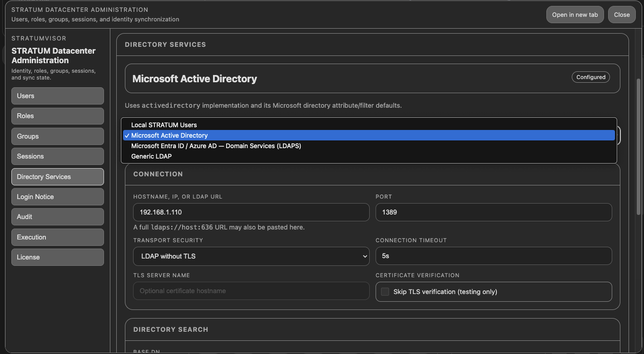Open the Transport Security dropdown

pos(251,256)
